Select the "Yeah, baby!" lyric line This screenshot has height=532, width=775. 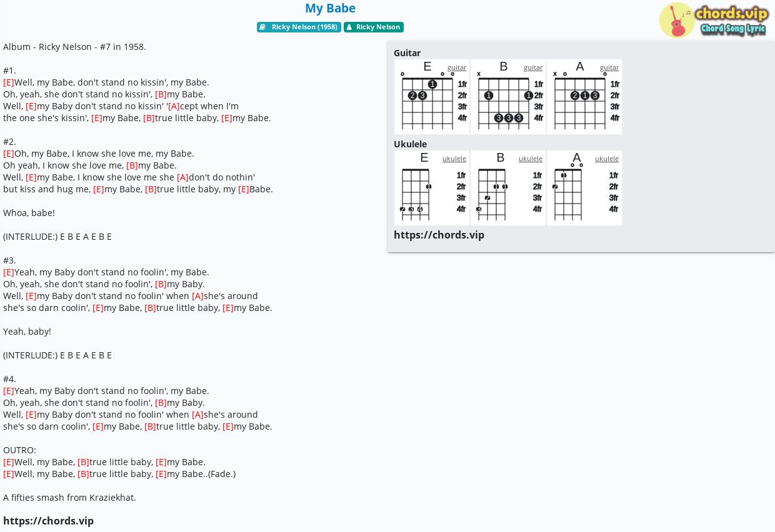pos(27,332)
